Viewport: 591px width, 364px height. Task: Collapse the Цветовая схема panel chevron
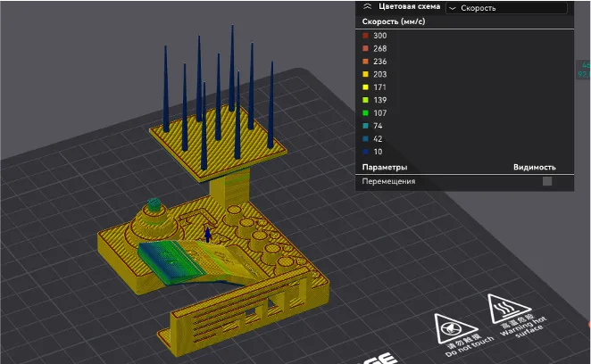coord(367,6)
